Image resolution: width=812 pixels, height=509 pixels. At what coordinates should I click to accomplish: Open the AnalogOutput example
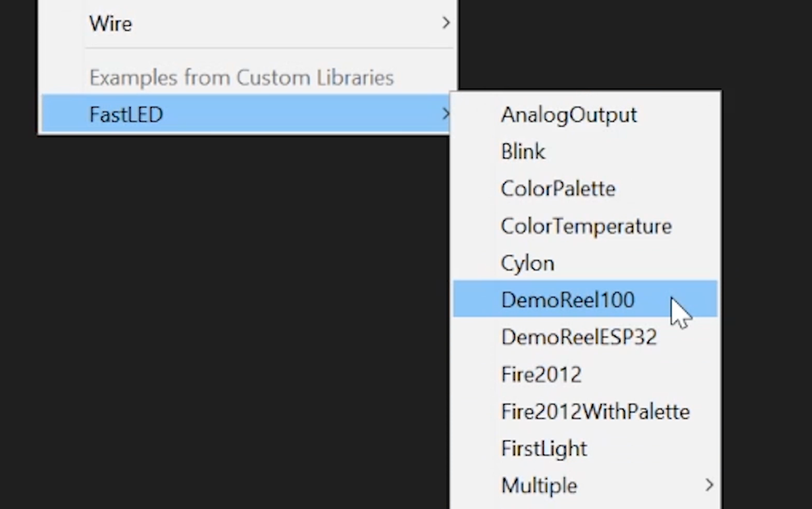pos(568,115)
